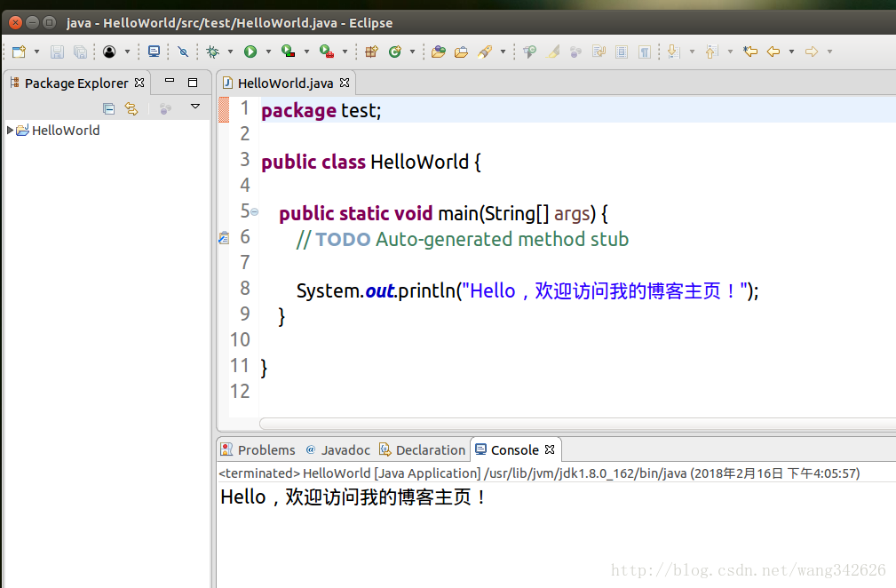Screen dimensions: 896x588
Task: Open the New wizard dropdown arrow
Action: point(36,52)
